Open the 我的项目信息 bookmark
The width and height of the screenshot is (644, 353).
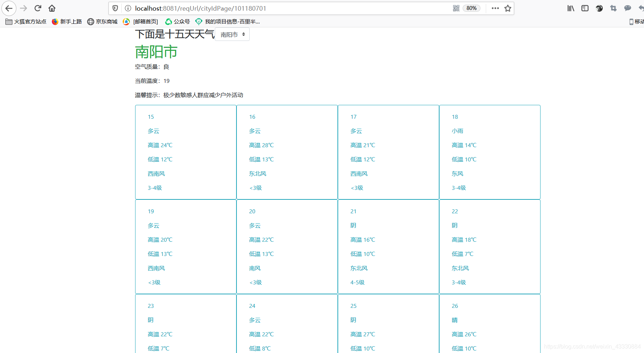point(228,22)
